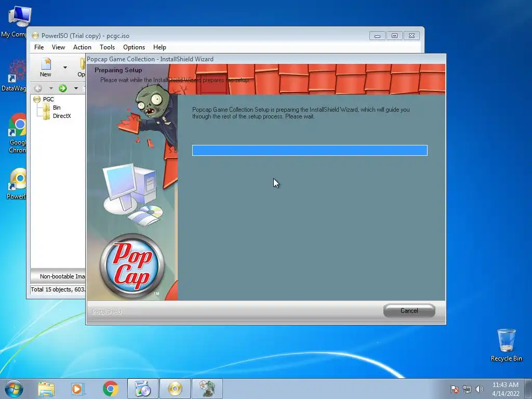Open Windows Explorer from the taskbar
The width and height of the screenshot is (532, 399).
coord(46,389)
